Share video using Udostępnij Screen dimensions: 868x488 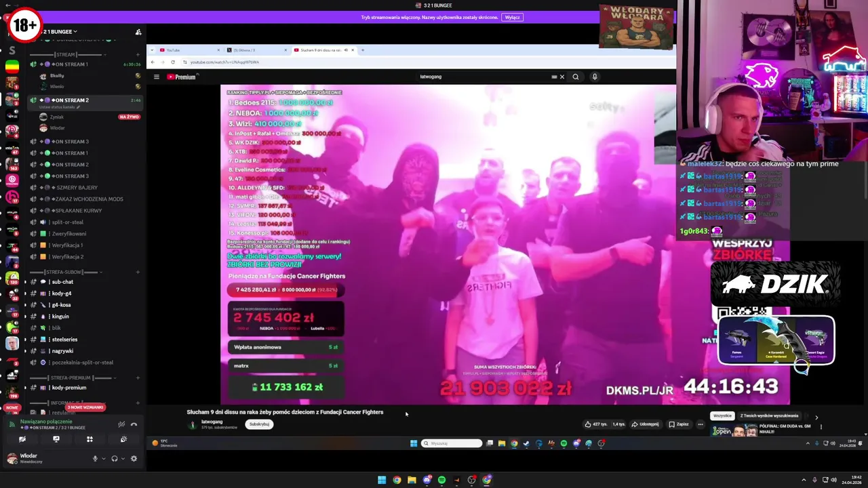pos(645,424)
